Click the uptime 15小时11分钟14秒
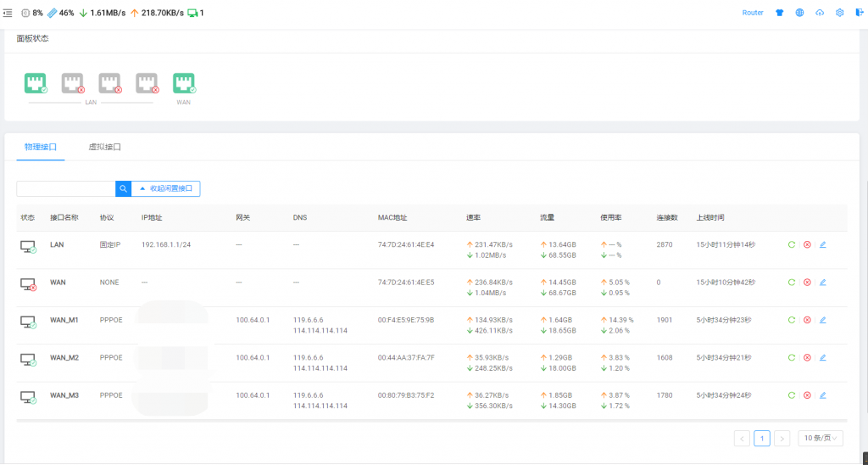 [726, 244]
